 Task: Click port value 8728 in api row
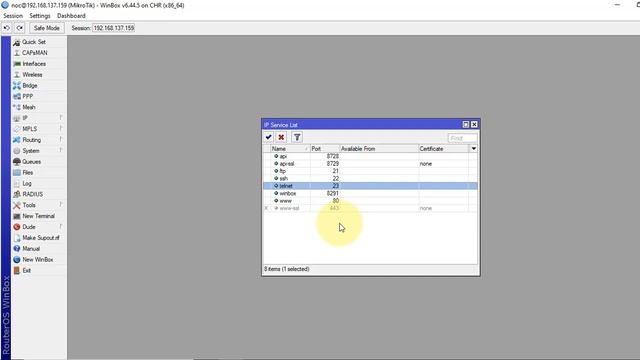point(333,156)
